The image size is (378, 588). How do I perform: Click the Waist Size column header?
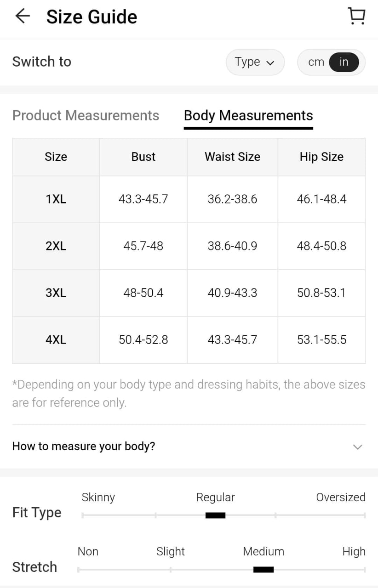[232, 157]
